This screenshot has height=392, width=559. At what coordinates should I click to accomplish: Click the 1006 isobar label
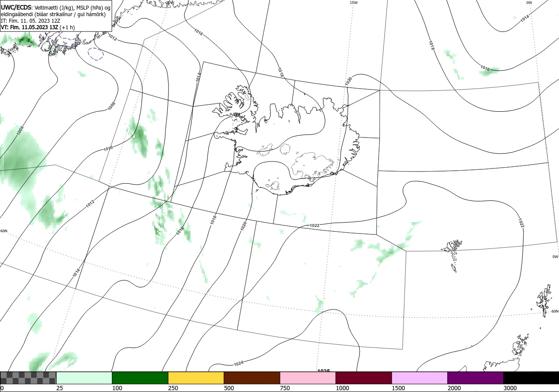[x=20, y=131]
